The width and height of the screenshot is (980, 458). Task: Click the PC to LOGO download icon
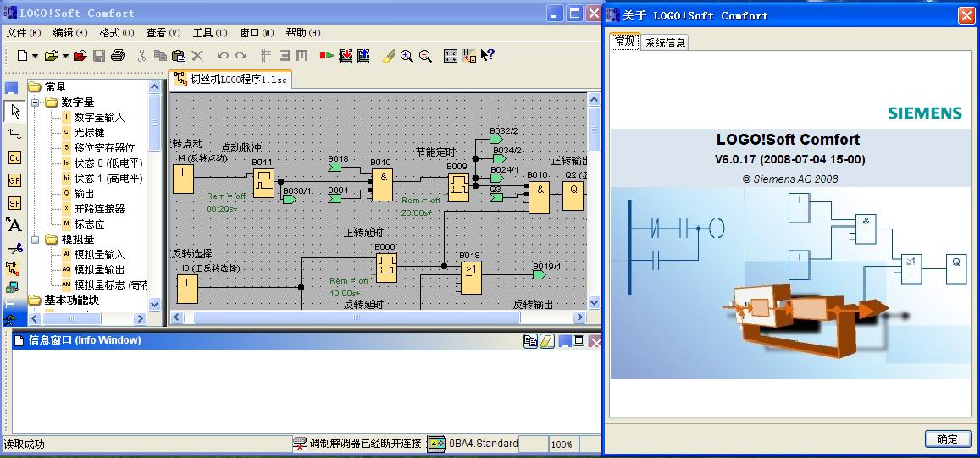click(345, 56)
